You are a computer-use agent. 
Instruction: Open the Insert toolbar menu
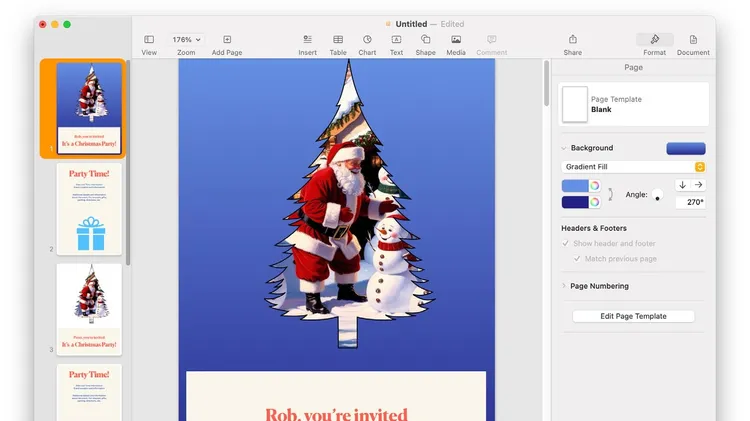tap(307, 39)
